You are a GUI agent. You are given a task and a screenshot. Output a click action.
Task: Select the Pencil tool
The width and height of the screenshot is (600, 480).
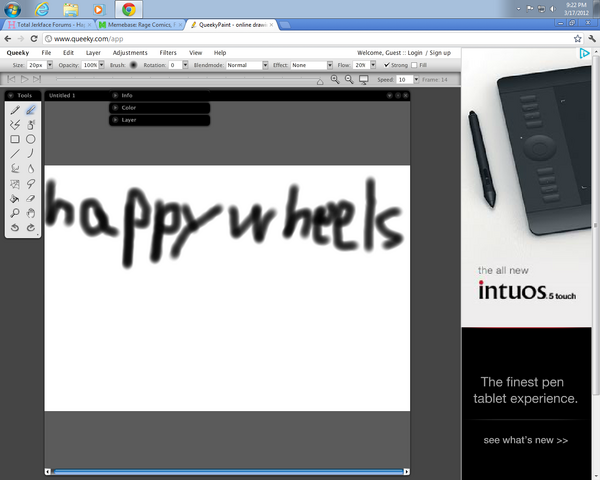click(x=15, y=111)
